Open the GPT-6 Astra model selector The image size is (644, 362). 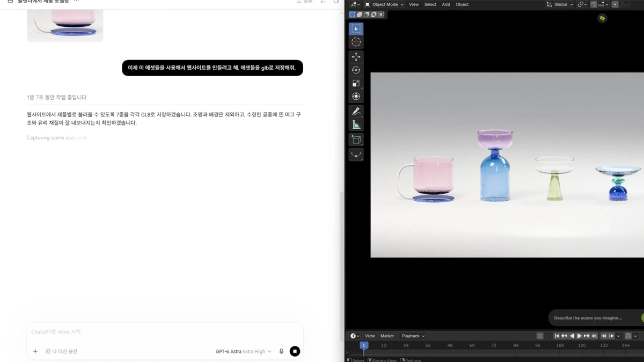pos(243,351)
